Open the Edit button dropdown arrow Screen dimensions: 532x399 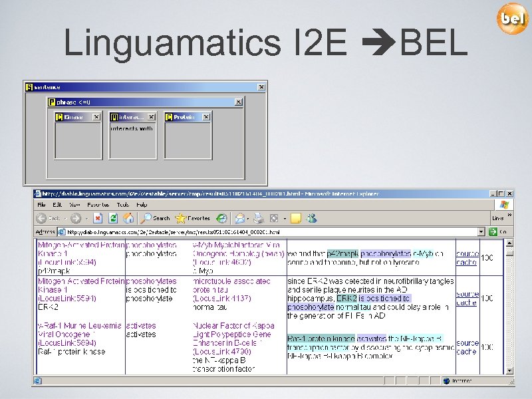point(285,219)
